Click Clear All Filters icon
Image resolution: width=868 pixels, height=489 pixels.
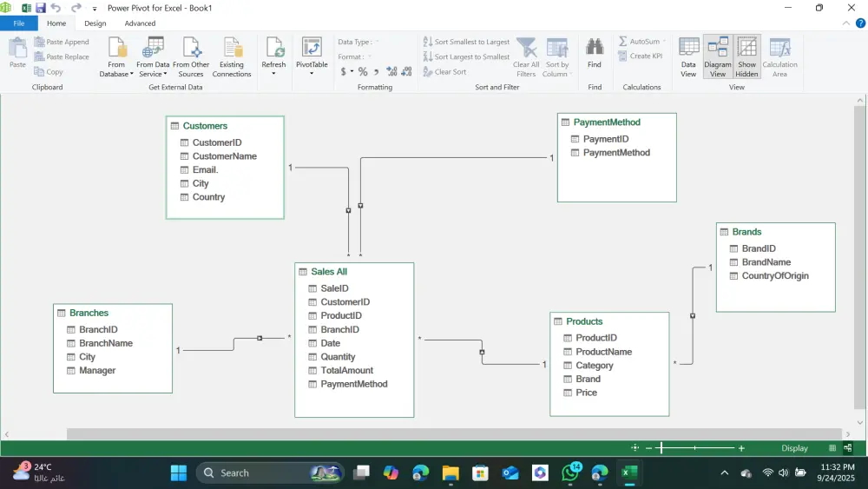click(527, 48)
